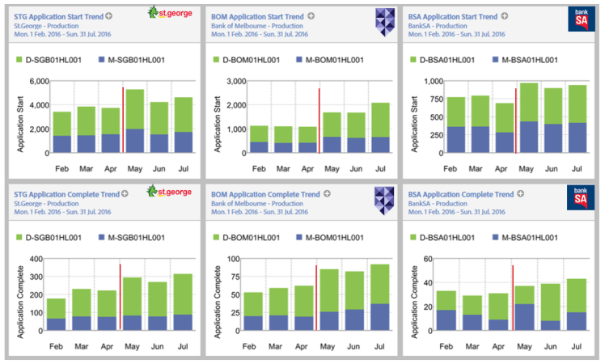Screen dimensions: 605x364
Task: Expand BSA Application Start Trend with plus icon
Action: click(504, 16)
